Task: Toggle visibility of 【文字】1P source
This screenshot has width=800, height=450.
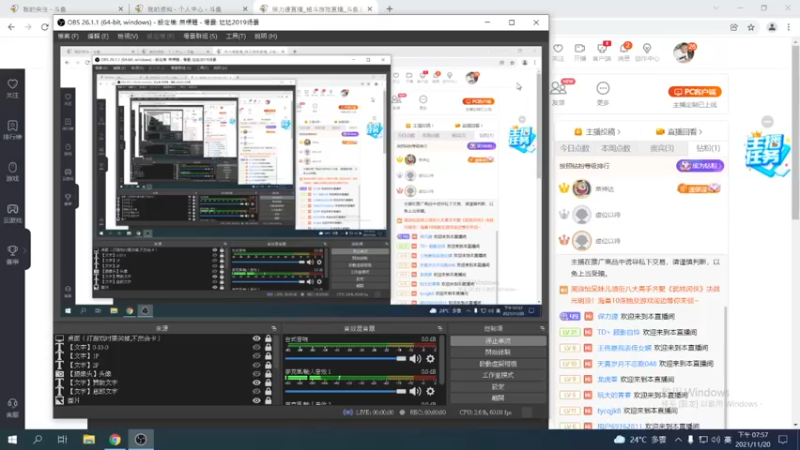Action: [256, 356]
